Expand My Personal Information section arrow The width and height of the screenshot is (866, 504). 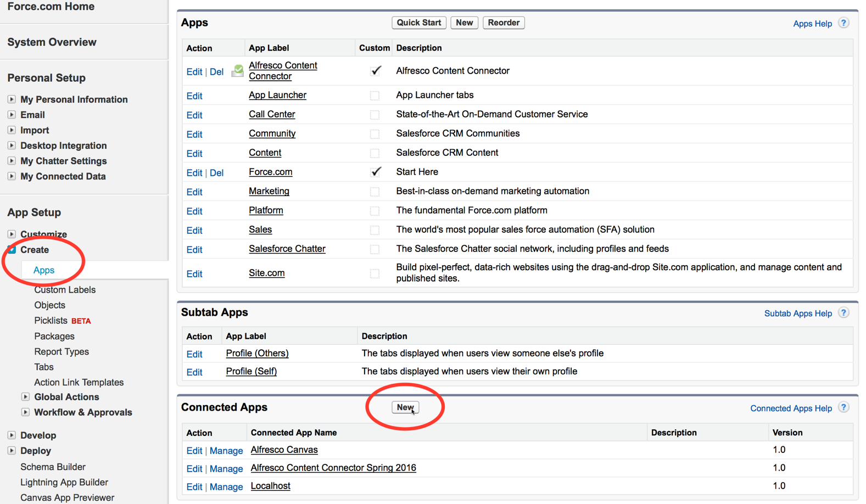12,99
